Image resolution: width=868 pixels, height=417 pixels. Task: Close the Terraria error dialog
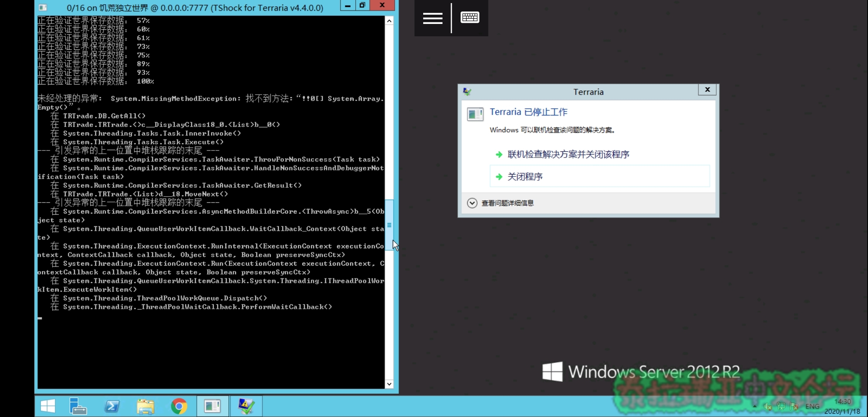(x=707, y=90)
